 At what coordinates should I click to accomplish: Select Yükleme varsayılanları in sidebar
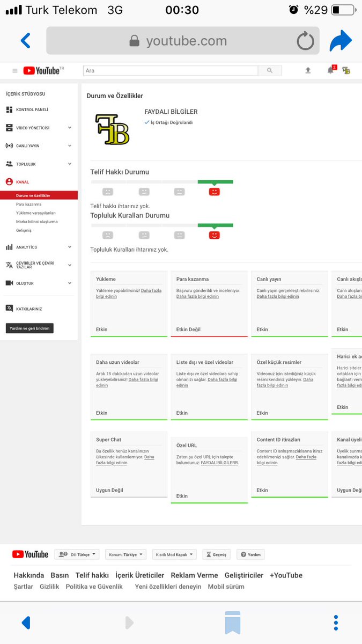pos(36,213)
